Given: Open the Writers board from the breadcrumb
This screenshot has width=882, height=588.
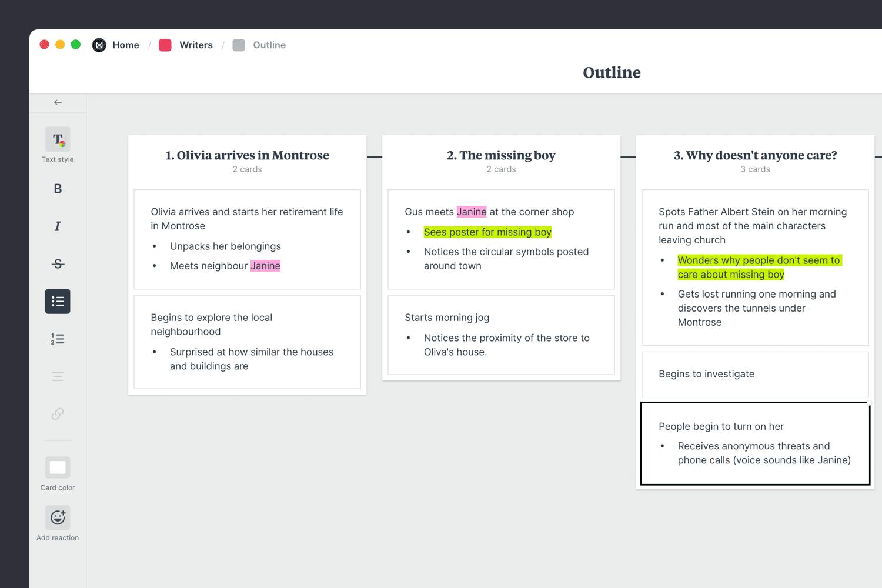Looking at the screenshot, I should [196, 45].
